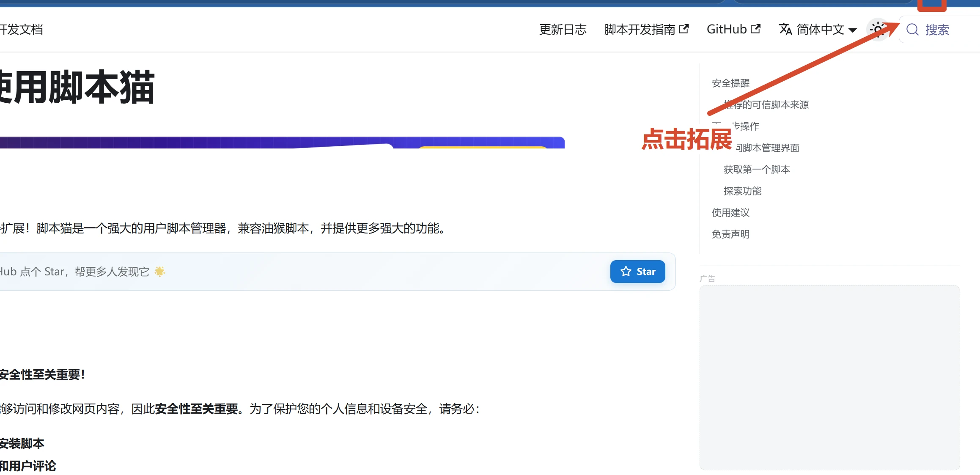Click the external-link icon beside 脚本开发指南
Screen dimensions: 980x475
coord(684,29)
